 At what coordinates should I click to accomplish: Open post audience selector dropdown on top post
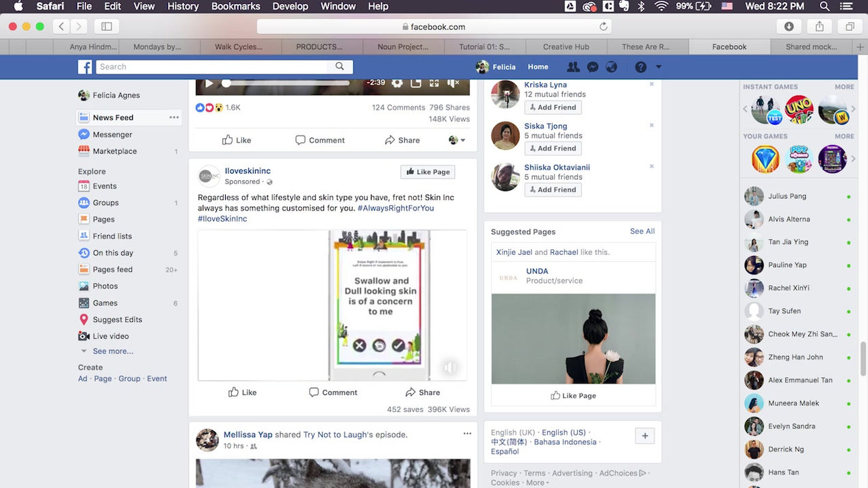[457, 140]
